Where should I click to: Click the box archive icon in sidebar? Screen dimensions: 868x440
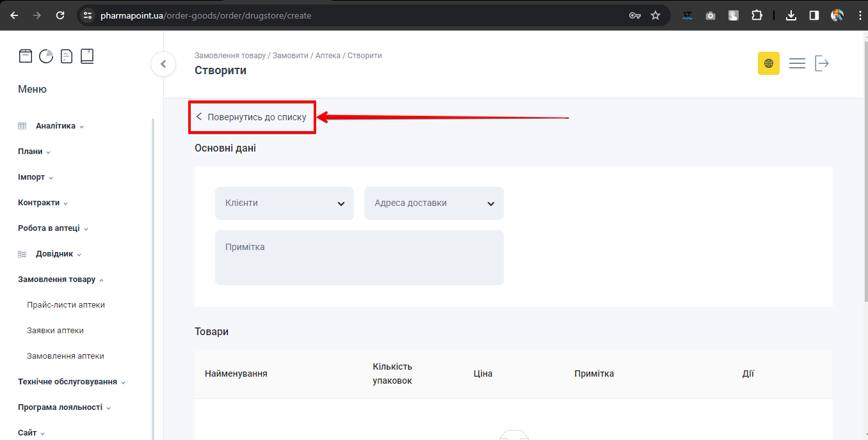[x=25, y=56]
